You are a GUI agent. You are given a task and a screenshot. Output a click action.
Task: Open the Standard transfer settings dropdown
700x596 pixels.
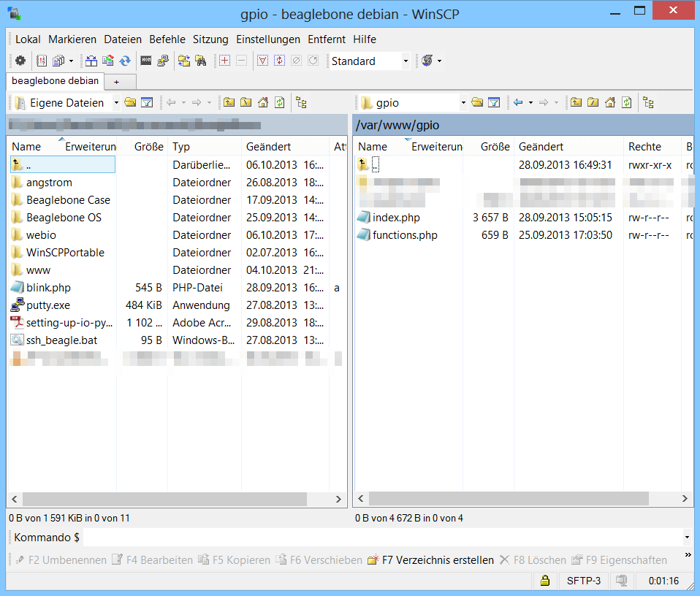[x=406, y=61]
